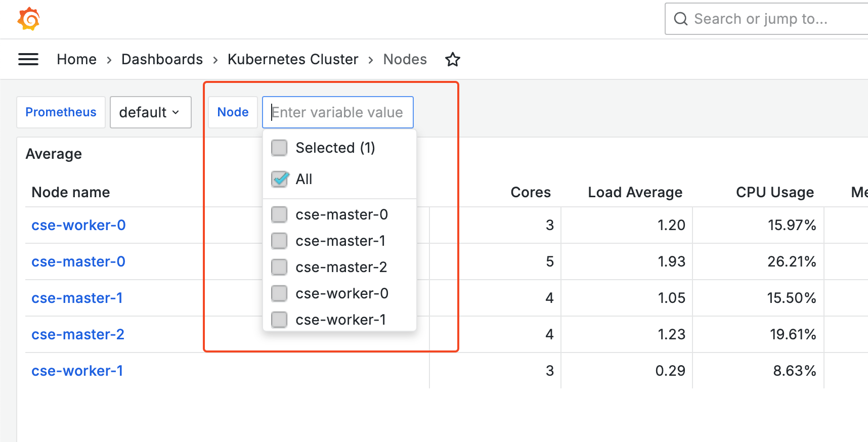Go to Home breadcrumb

pos(76,60)
